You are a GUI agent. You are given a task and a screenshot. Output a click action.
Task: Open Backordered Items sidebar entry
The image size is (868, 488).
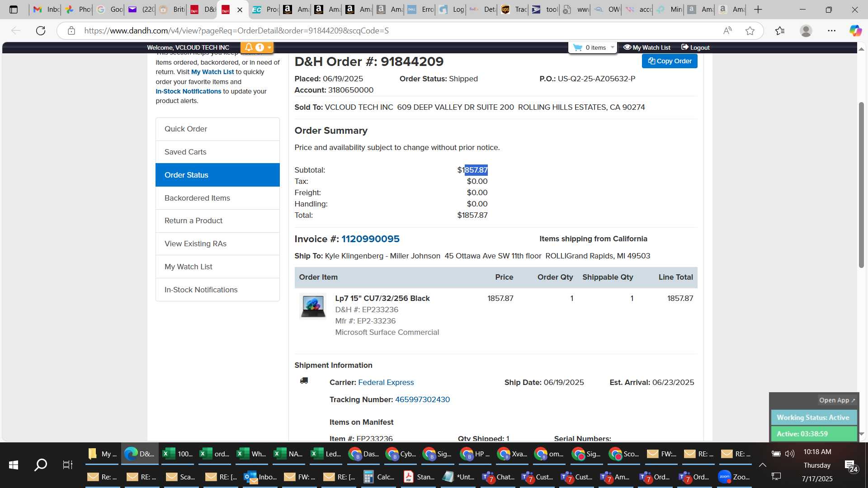pos(217,198)
